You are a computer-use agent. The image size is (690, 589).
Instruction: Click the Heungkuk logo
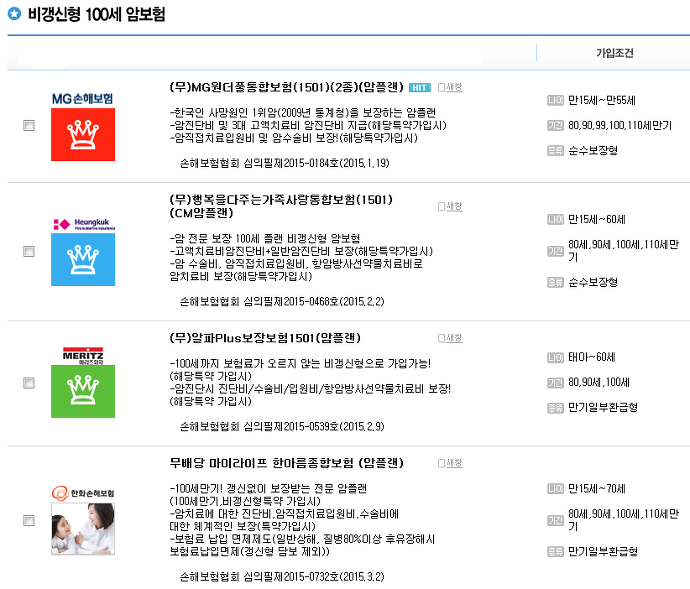point(84,224)
